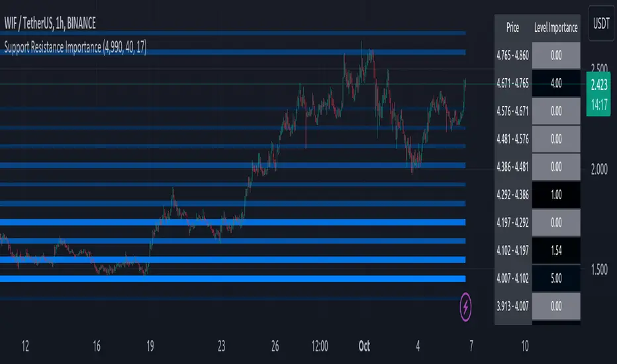Click importance 0.00 in the 3.913 - 4.007 row

click(556, 306)
